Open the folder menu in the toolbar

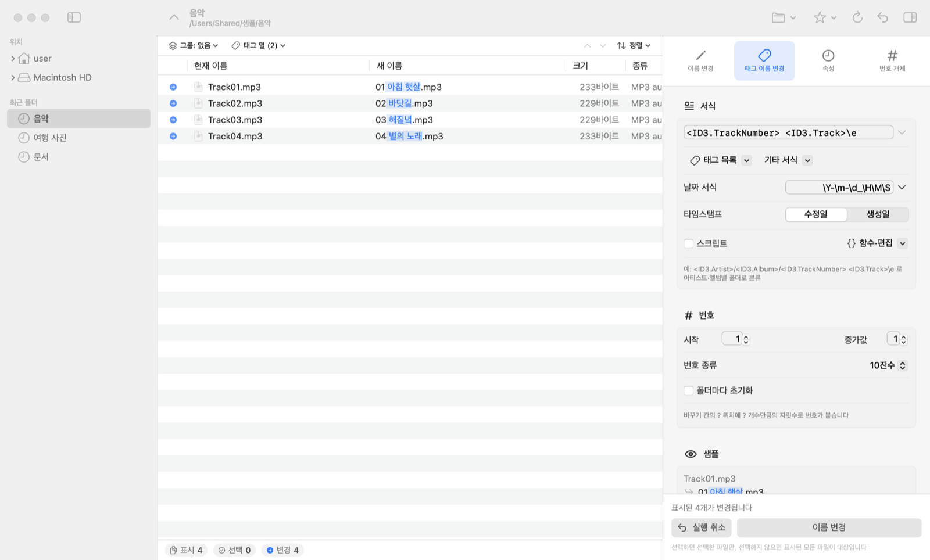click(784, 17)
